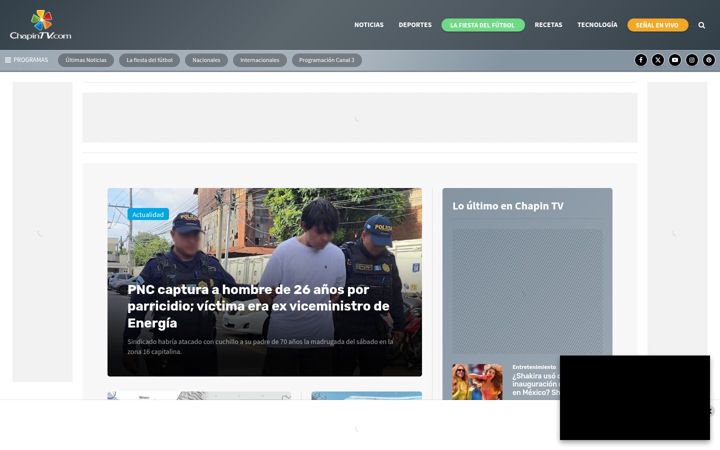Go to the DEPORTES menu item
Image resolution: width=720 pixels, height=450 pixels.
click(415, 25)
